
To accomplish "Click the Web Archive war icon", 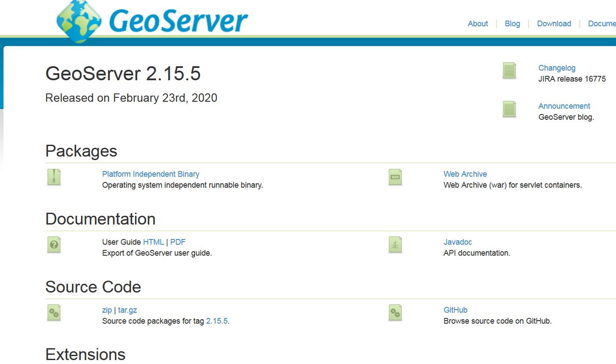I will [x=395, y=177].
